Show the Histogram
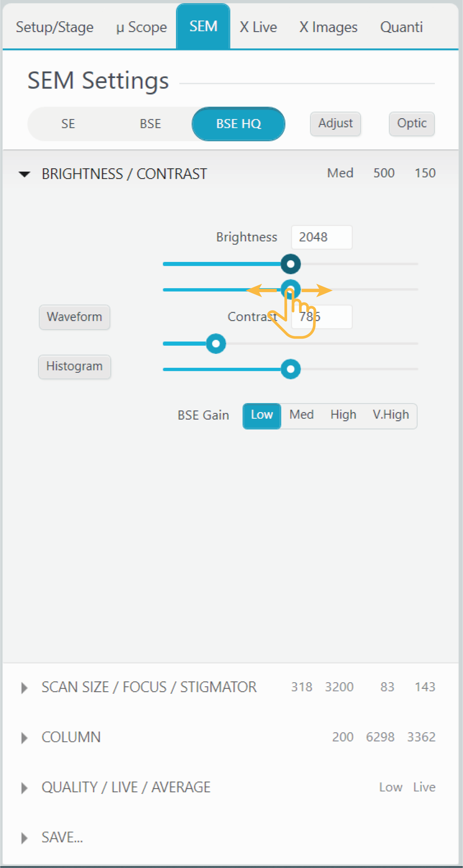 [x=74, y=366]
